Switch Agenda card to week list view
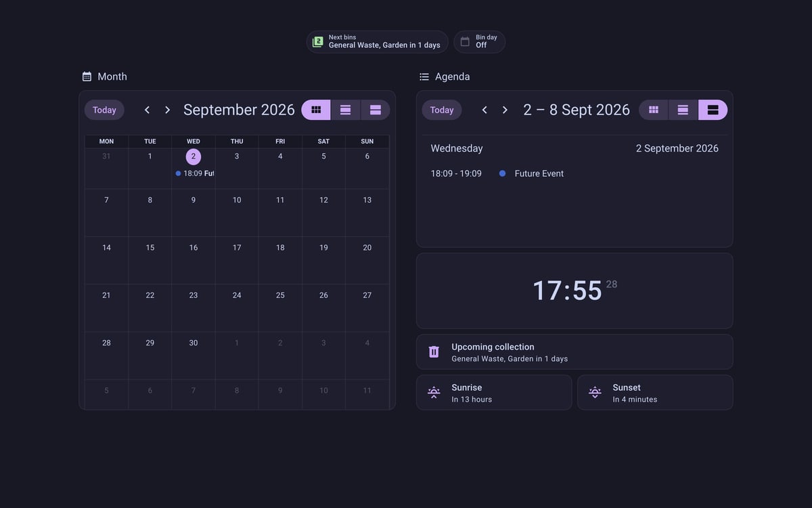This screenshot has height=508, width=812. (x=683, y=110)
